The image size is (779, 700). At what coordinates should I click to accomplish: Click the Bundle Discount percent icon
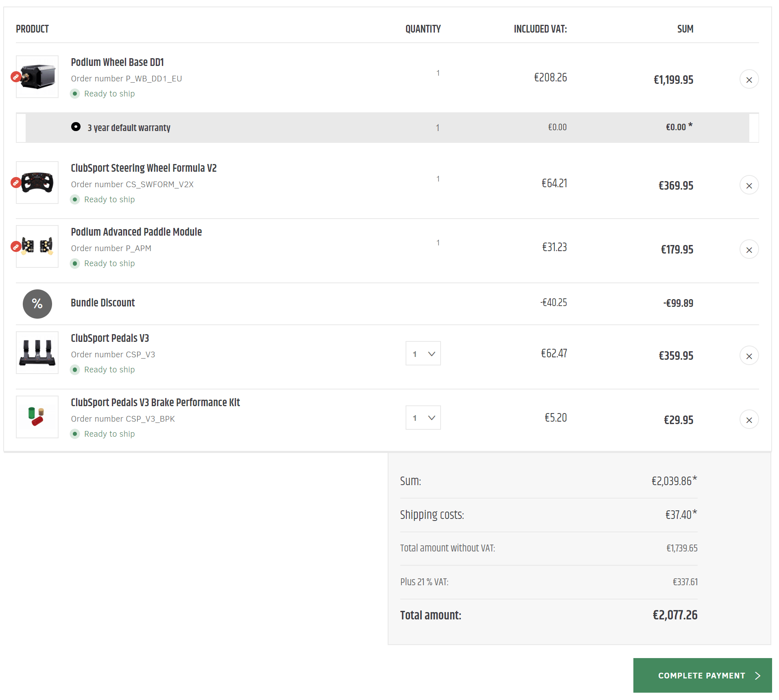click(x=37, y=304)
